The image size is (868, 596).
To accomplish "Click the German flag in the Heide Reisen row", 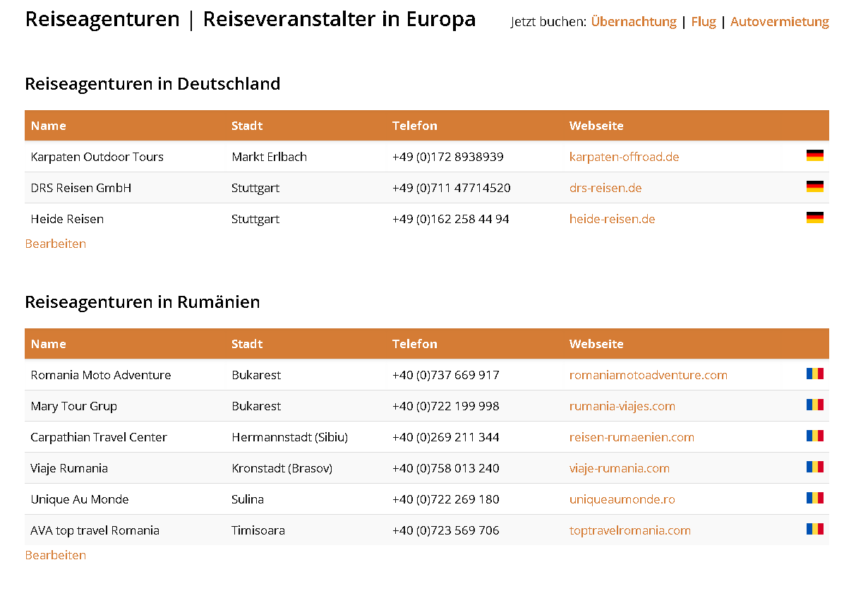I will 814,217.
